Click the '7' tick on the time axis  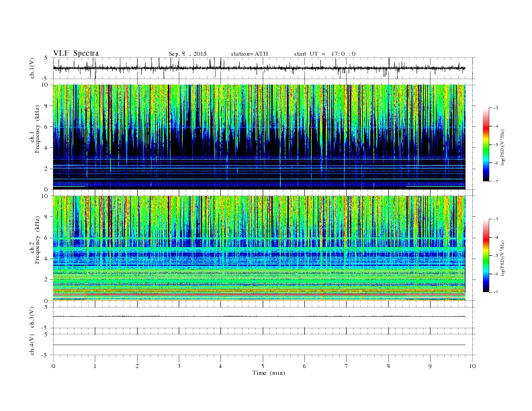[x=347, y=366]
